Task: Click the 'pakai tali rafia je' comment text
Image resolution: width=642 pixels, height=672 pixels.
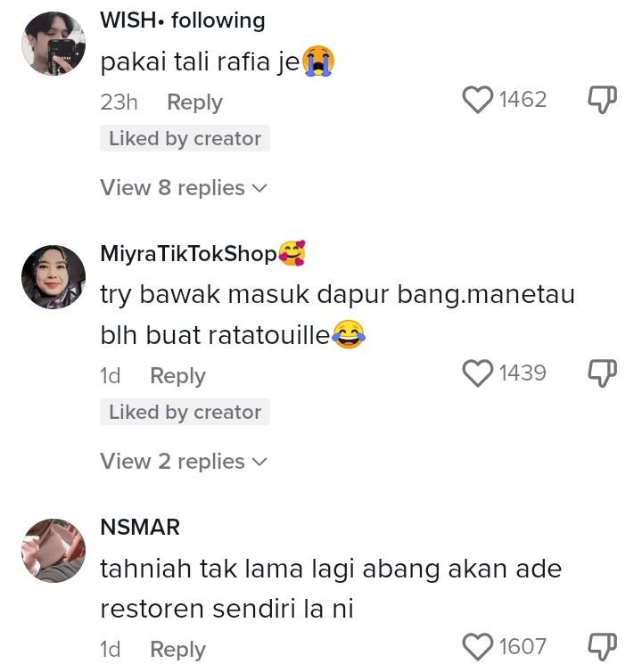Action: click(200, 63)
